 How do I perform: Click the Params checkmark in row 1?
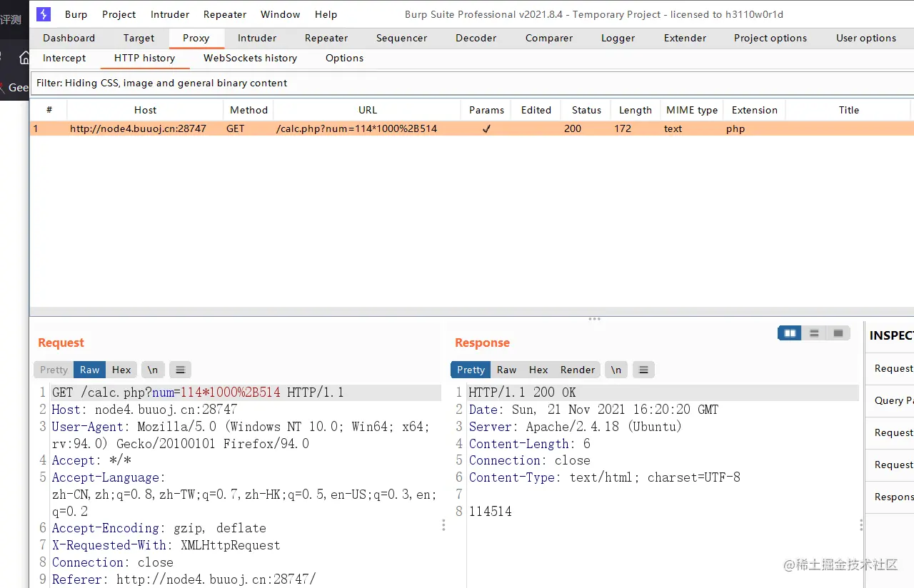(x=486, y=129)
